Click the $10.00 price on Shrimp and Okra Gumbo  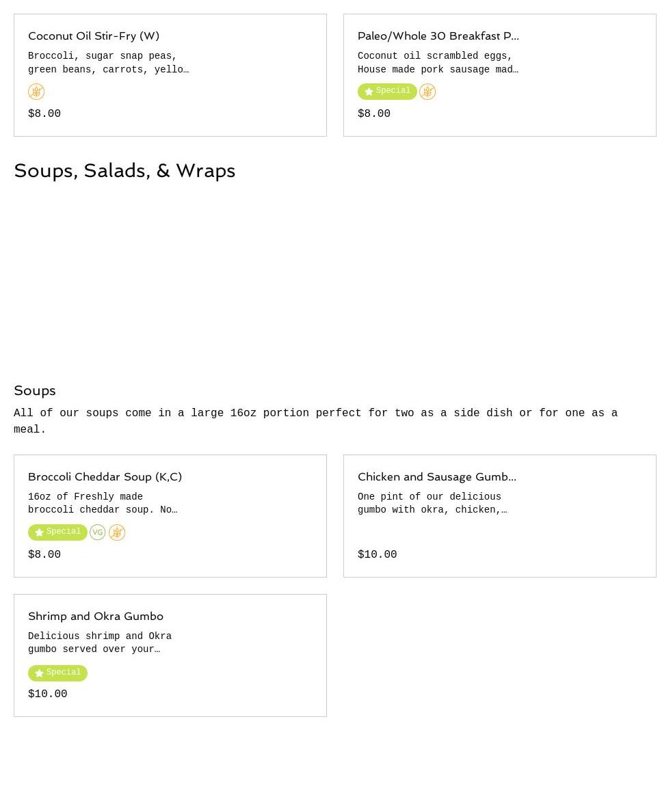[48, 694]
